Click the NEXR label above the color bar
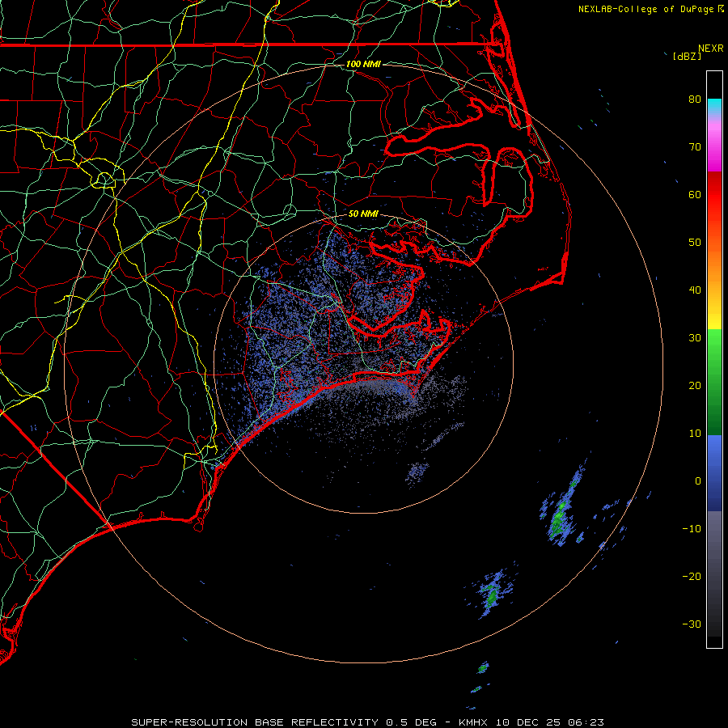This screenshot has height=728, width=728. click(711, 49)
